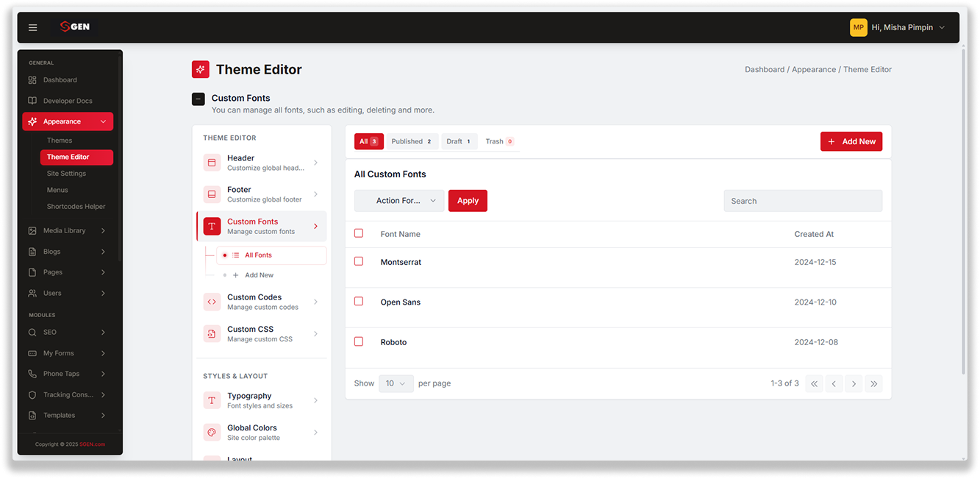This screenshot has width=980, height=479.
Task: Click the Dashboard breadcrumb link
Action: [x=765, y=69]
